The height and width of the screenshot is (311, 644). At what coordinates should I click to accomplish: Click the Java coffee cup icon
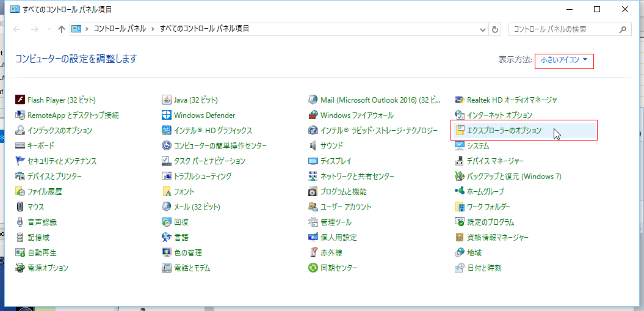(x=166, y=100)
